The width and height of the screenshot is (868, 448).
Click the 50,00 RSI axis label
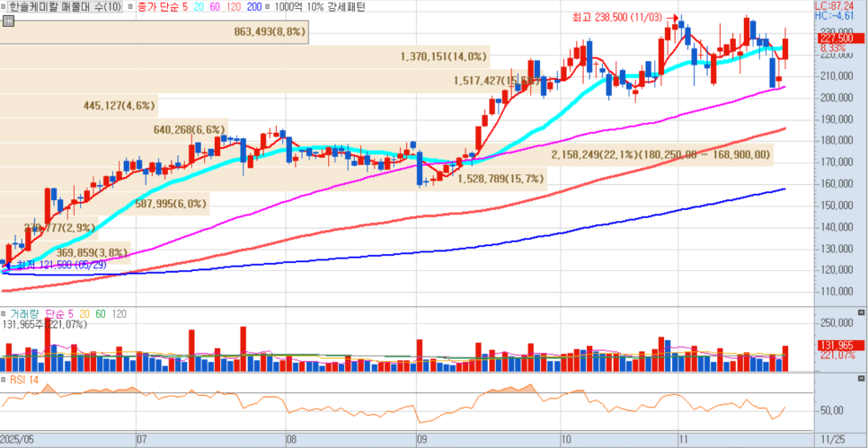[831, 411]
